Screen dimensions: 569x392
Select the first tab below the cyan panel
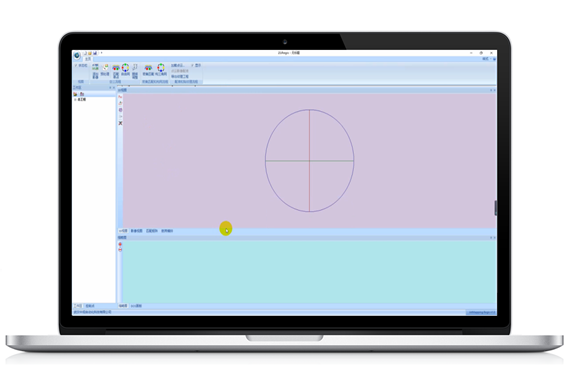click(123, 306)
